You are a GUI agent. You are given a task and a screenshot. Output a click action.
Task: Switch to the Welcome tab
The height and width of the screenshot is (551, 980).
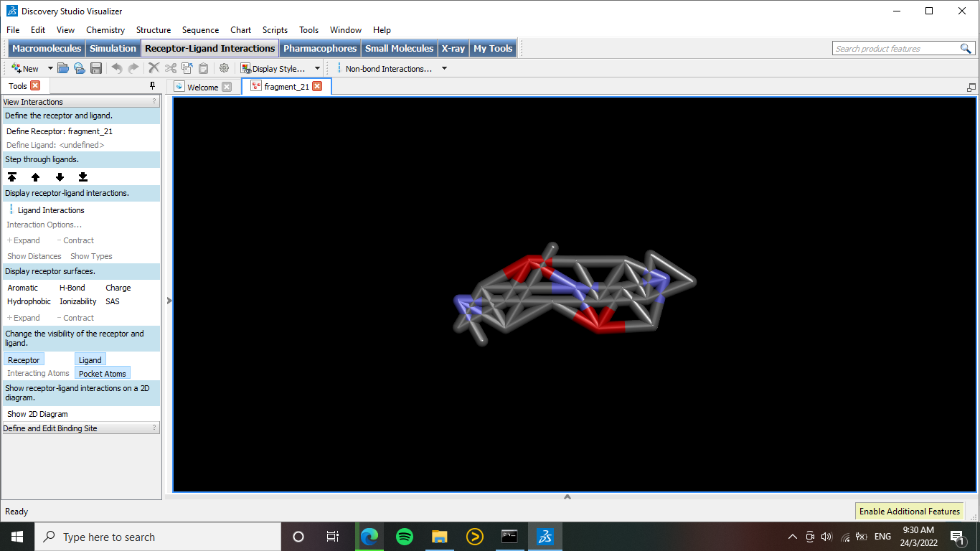pyautogui.click(x=202, y=87)
